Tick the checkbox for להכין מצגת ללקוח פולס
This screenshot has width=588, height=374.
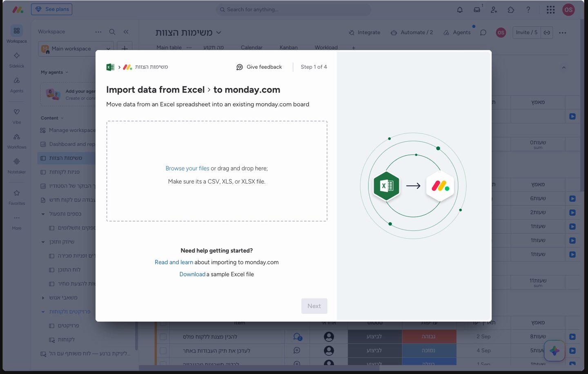(163, 337)
